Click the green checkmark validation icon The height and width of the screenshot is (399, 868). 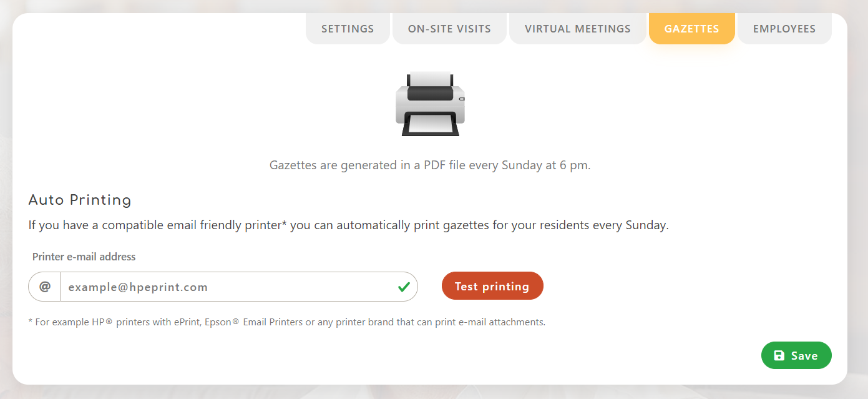point(404,286)
